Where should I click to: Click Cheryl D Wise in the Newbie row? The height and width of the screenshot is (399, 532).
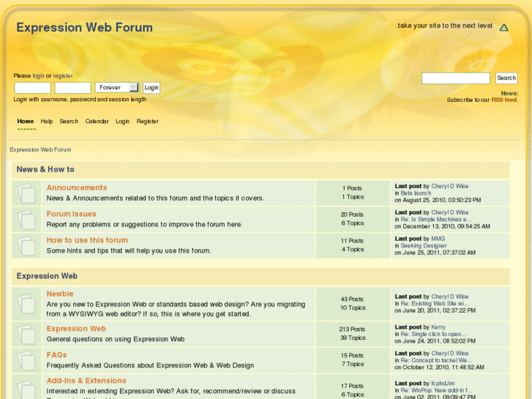[450, 297]
